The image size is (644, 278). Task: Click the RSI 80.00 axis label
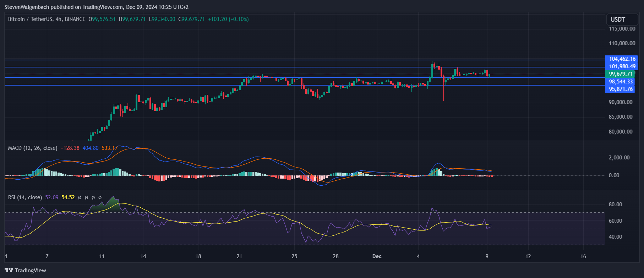(x=615, y=205)
